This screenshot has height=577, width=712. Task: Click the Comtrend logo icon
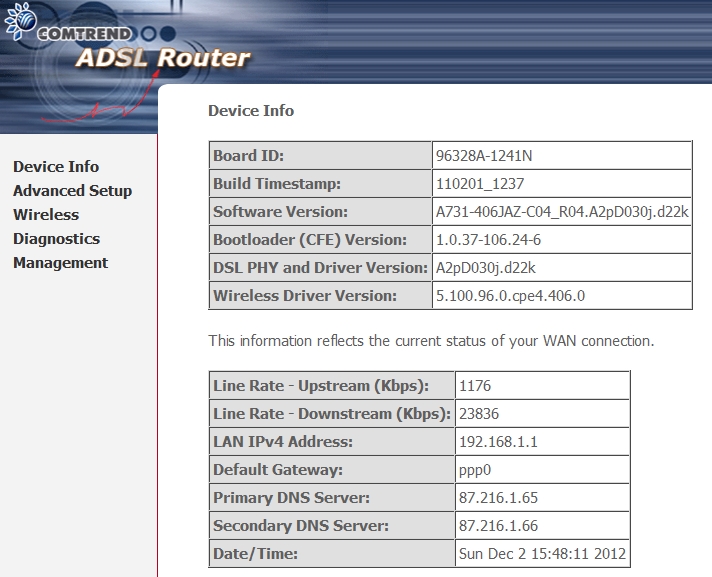point(20,21)
